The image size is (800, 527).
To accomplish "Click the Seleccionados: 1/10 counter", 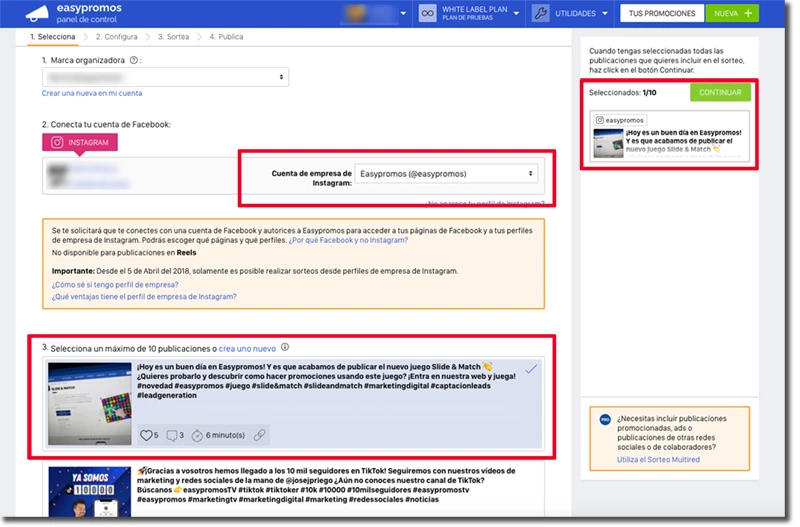I will (x=622, y=93).
